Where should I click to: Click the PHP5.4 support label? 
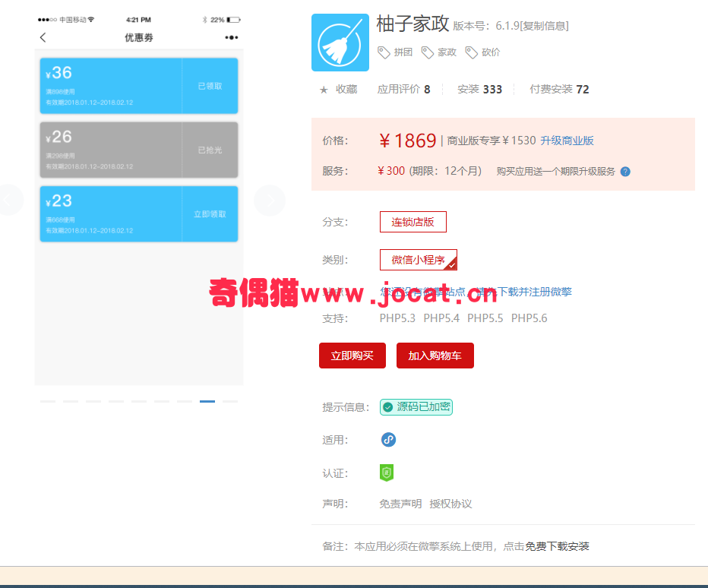(441, 318)
